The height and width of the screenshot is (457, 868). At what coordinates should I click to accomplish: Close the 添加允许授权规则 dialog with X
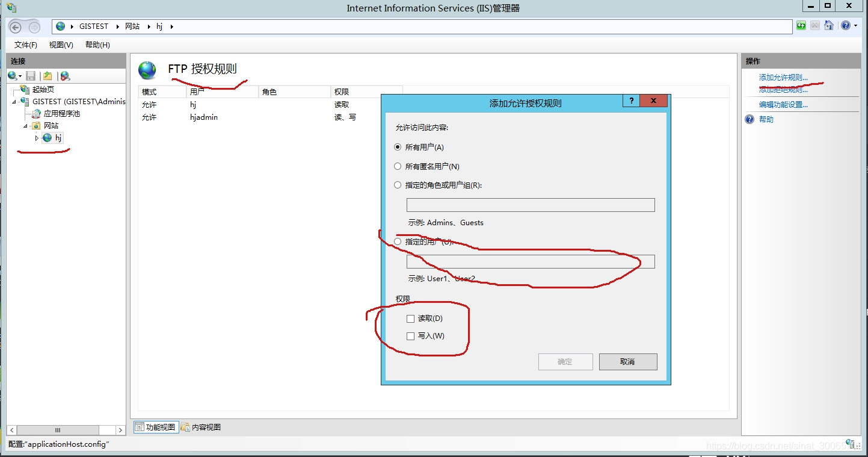click(654, 101)
